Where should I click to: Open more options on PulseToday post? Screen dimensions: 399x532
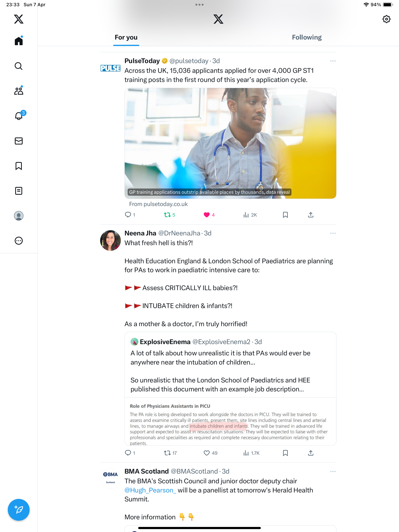pos(333,61)
